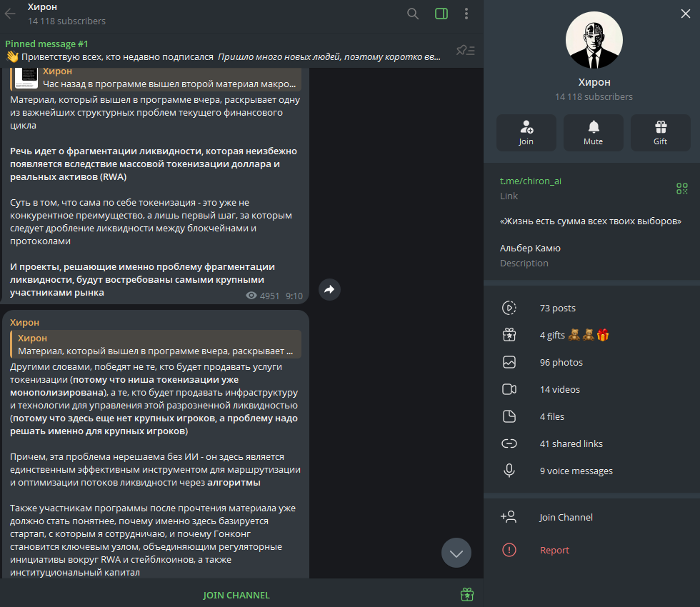
Task: Report the channel
Action: 591,550
